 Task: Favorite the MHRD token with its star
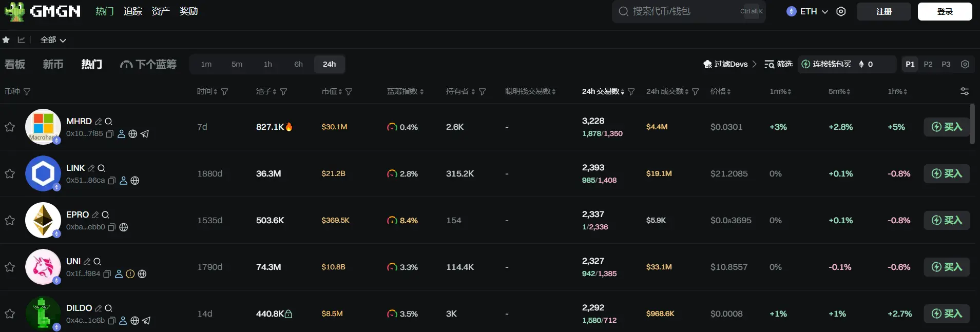click(x=10, y=127)
